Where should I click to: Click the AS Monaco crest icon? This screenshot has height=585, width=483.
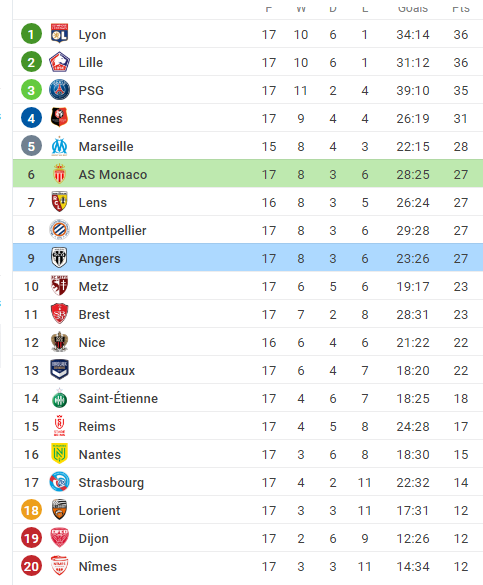click(x=59, y=174)
